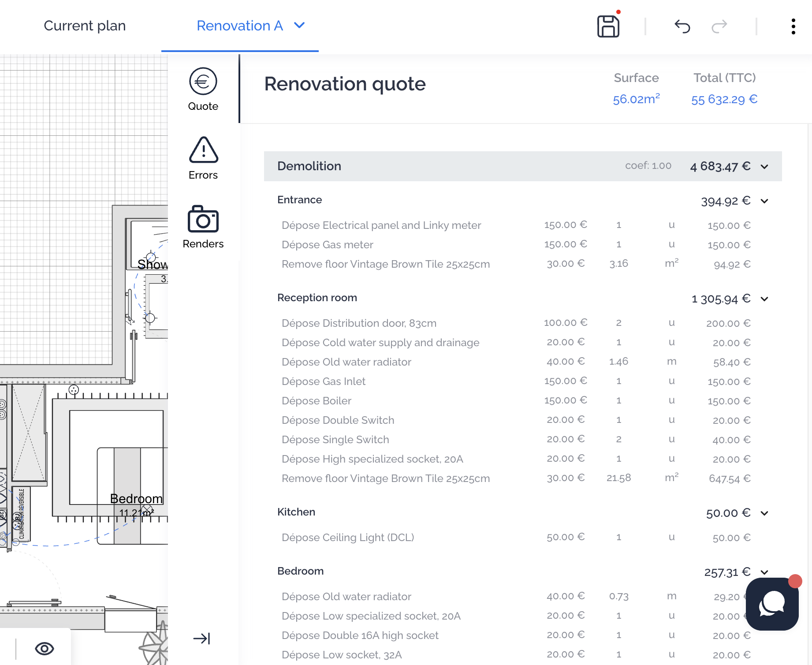
Task: Click the Dépose Double Switch row
Action: point(516,420)
